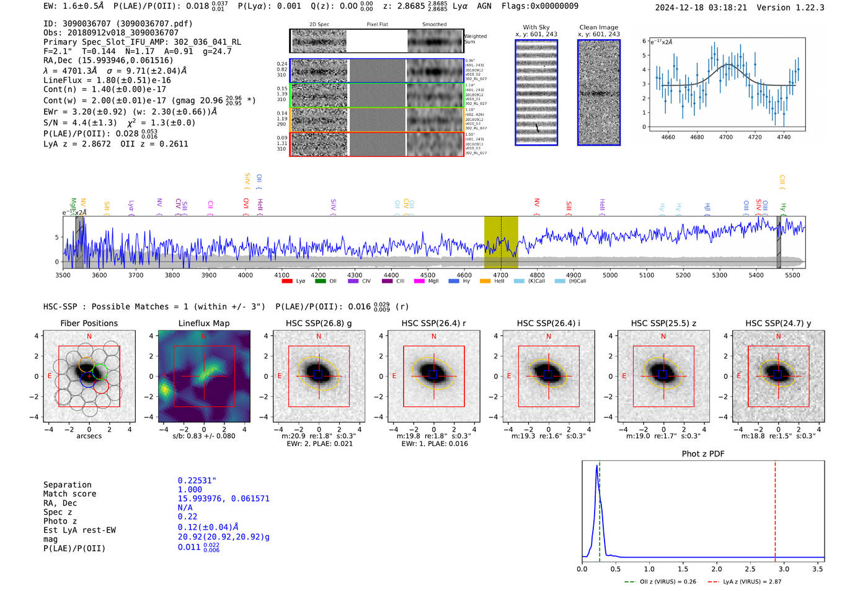Click the Clean Image cutout

[x=599, y=92]
